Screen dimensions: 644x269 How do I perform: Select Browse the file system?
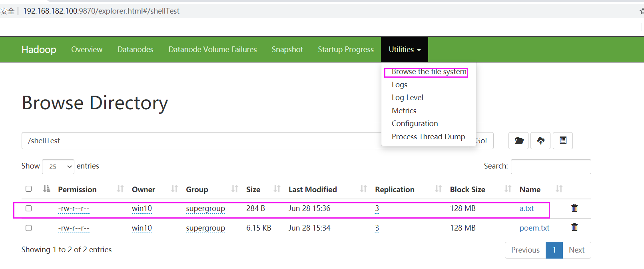click(x=429, y=72)
